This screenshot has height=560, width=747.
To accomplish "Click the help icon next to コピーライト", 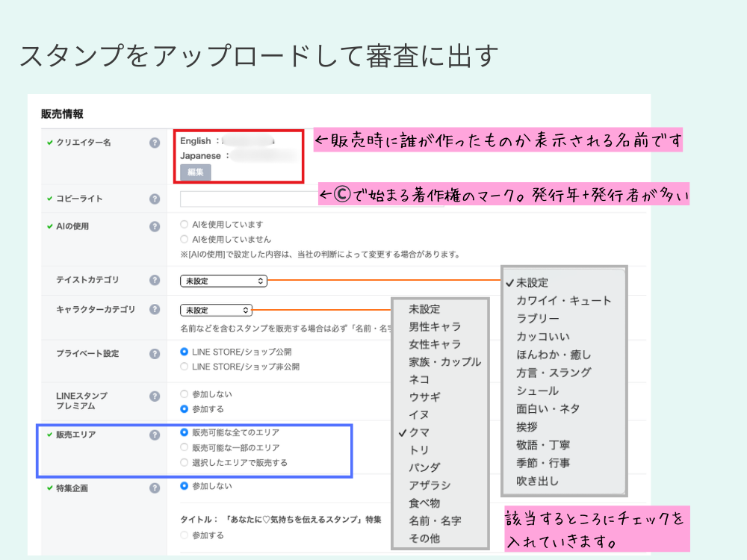I will (156, 199).
